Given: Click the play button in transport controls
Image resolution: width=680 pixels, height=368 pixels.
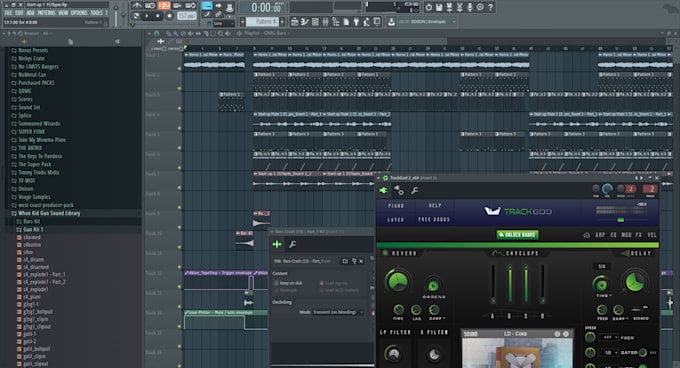Looking at the screenshot, I should 147,16.
